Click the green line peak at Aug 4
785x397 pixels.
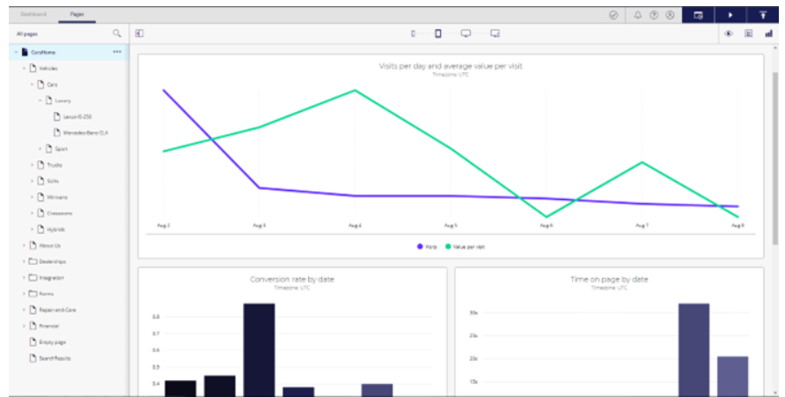tap(355, 91)
